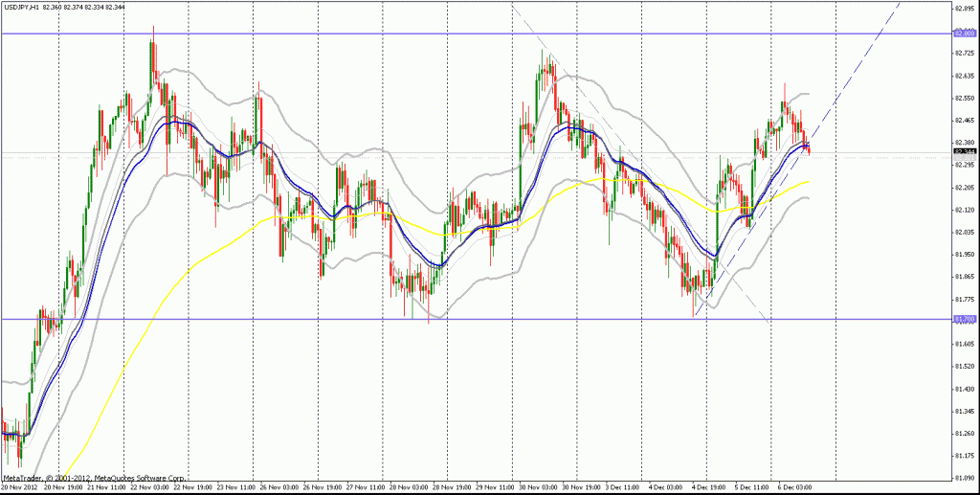The width and height of the screenshot is (980, 495).
Task: Click the USDJPY,H1 symbol label
Action: (21, 7)
